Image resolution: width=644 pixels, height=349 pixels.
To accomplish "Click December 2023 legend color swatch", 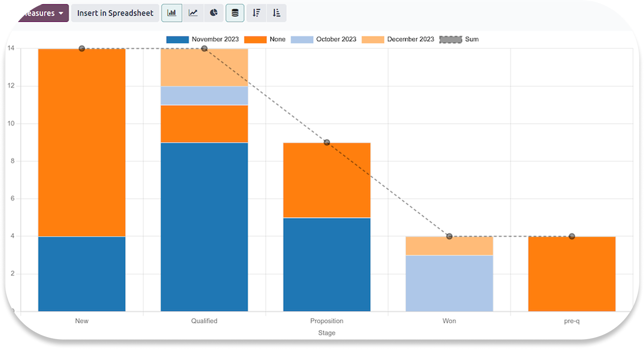I will [x=373, y=40].
